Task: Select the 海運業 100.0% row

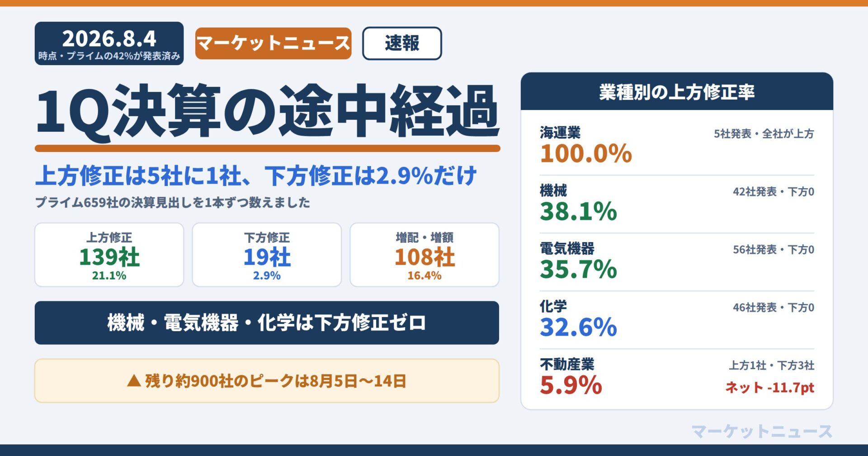Action: (677, 146)
